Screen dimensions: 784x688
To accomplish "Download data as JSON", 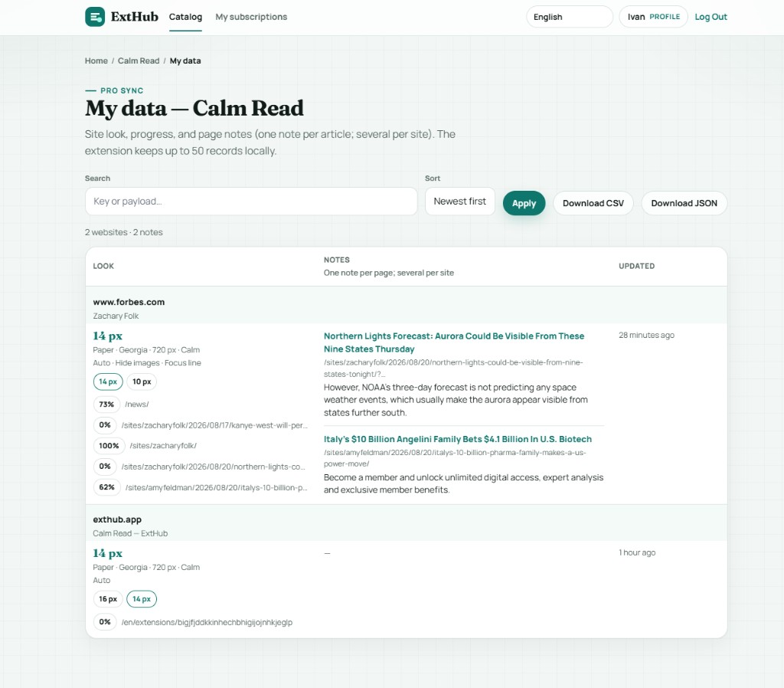I will pyautogui.click(x=684, y=203).
